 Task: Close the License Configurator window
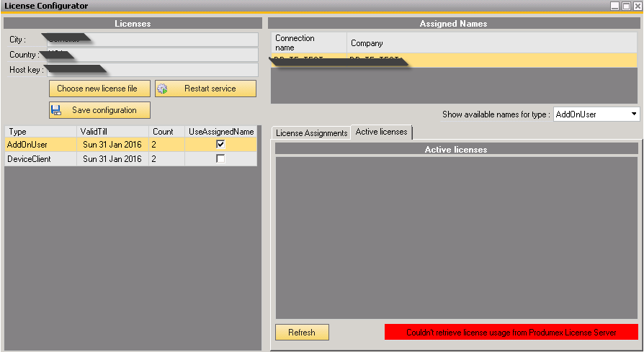(637, 6)
